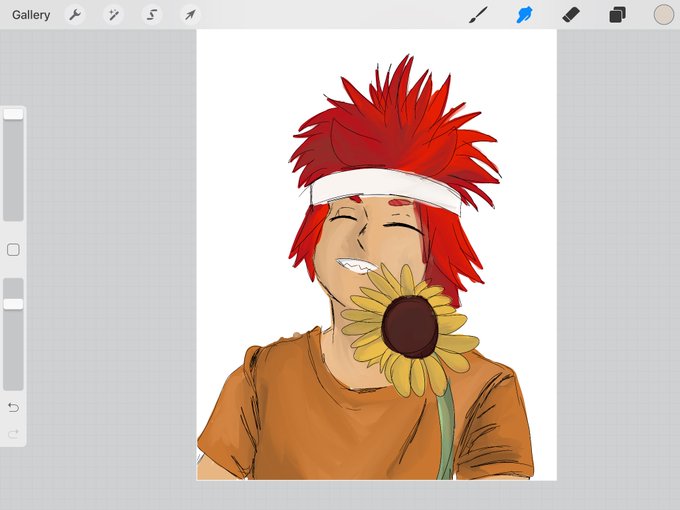Open the Layers panel
The height and width of the screenshot is (510, 680).
617,15
